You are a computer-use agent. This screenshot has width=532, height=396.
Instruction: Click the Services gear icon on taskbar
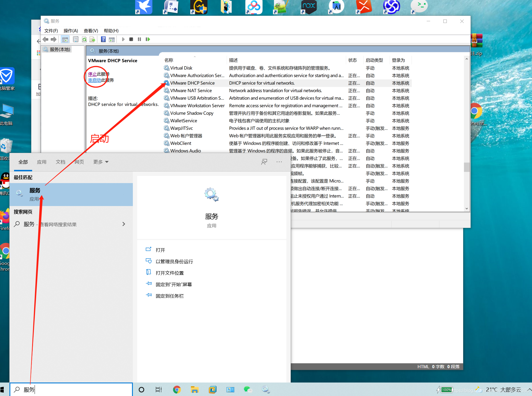pyautogui.click(x=266, y=389)
